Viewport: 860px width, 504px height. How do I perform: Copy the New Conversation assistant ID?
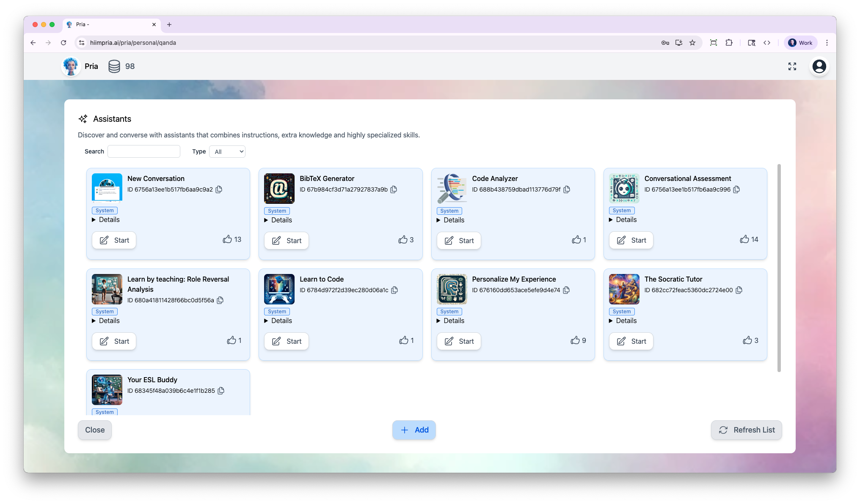pos(219,189)
